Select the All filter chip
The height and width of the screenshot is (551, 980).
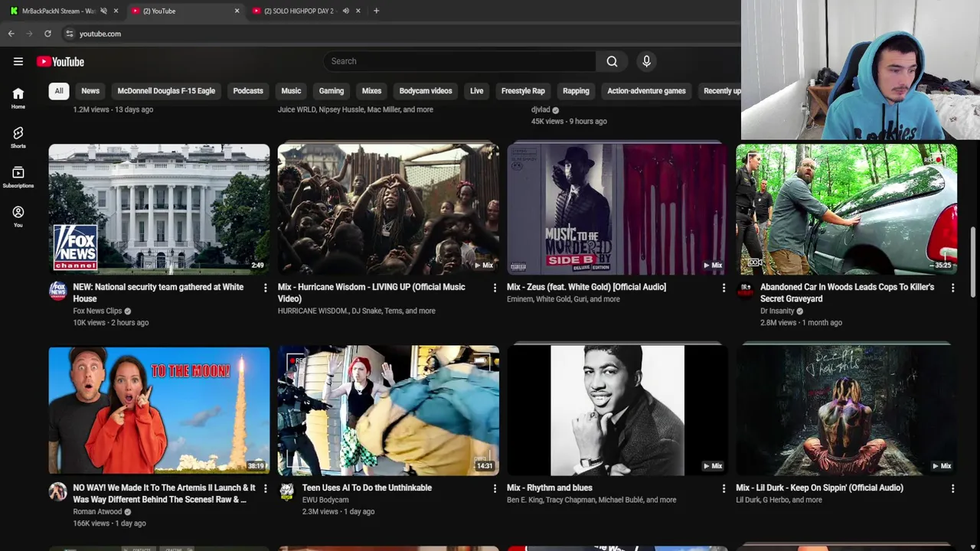click(x=59, y=91)
